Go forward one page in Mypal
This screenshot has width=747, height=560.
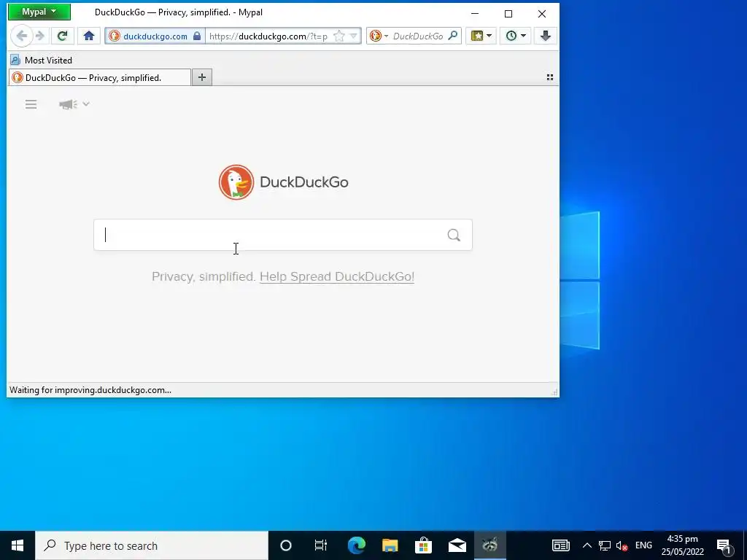pos(40,36)
